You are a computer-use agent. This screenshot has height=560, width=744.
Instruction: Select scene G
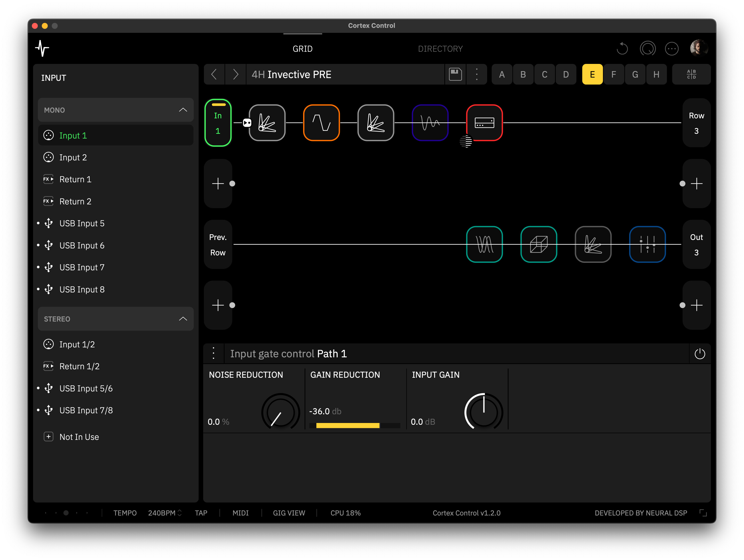635,74
